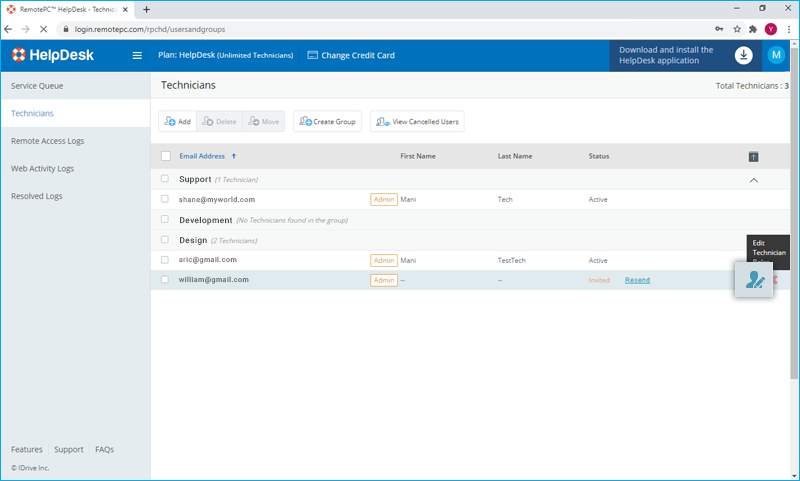Select the william@gmail.com row checkbox
The height and width of the screenshot is (481, 800).
tap(165, 280)
